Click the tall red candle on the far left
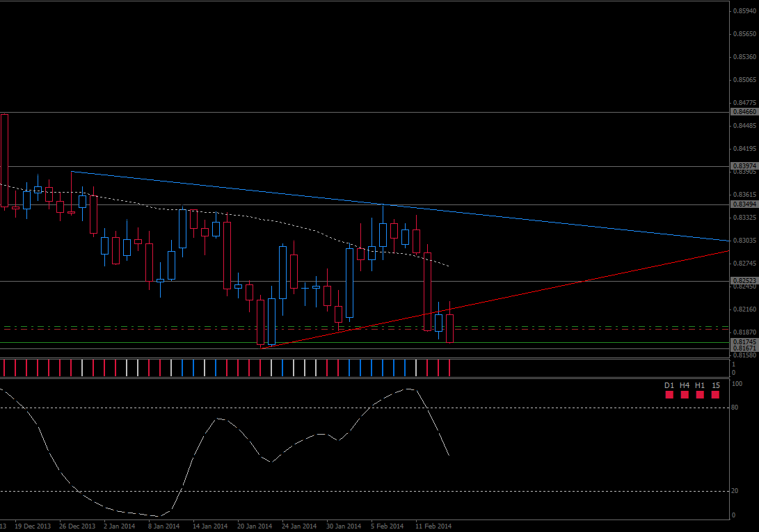 [x=4, y=160]
